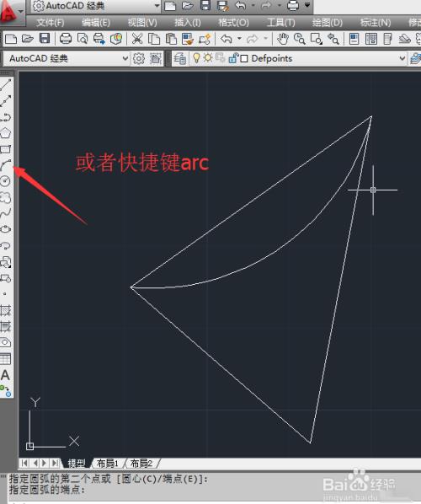Select the Line tool in draw toolbar

6,84
